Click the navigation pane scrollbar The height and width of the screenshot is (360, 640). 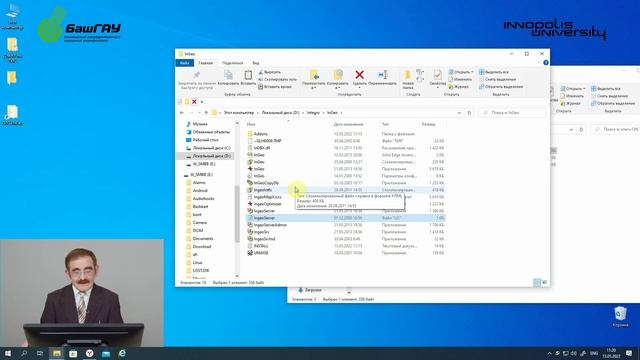(237, 213)
